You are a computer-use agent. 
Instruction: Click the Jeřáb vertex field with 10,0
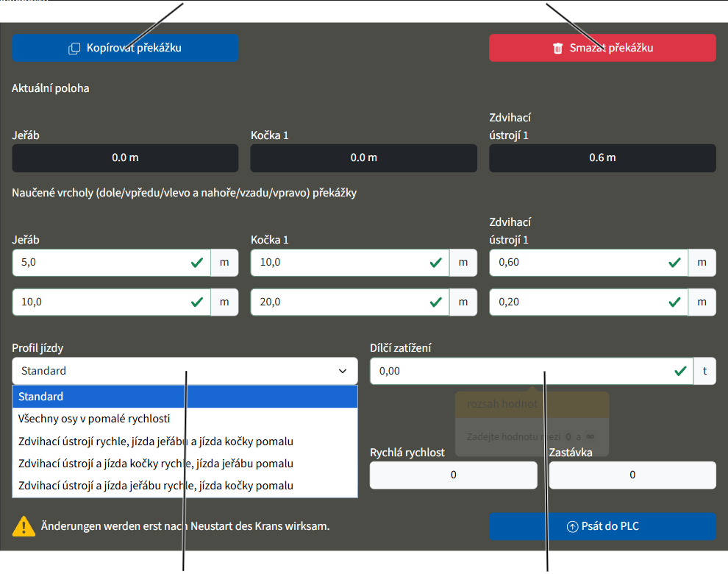coord(112,302)
